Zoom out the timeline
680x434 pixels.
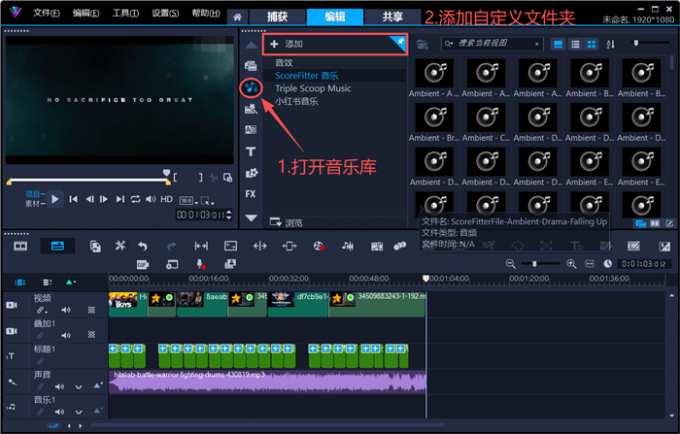coord(510,264)
